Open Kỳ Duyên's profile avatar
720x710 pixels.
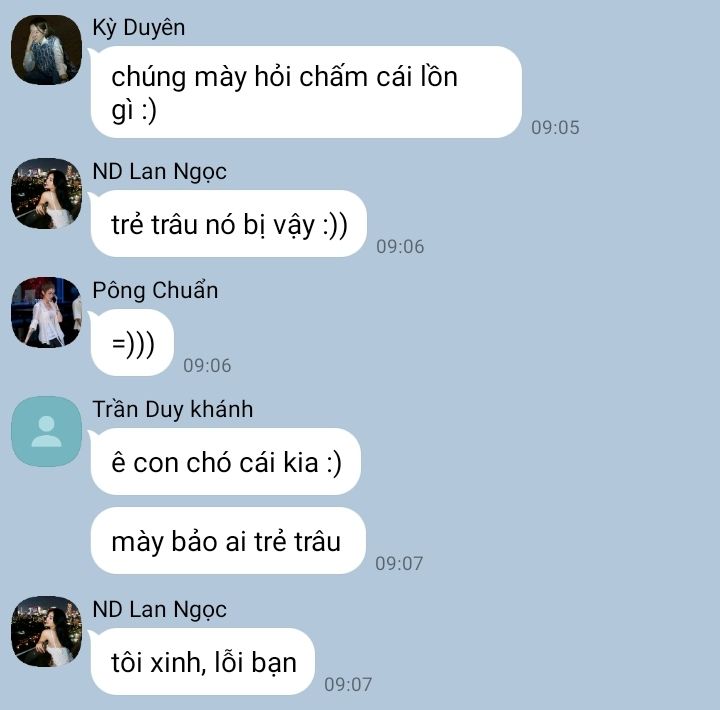[46, 50]
